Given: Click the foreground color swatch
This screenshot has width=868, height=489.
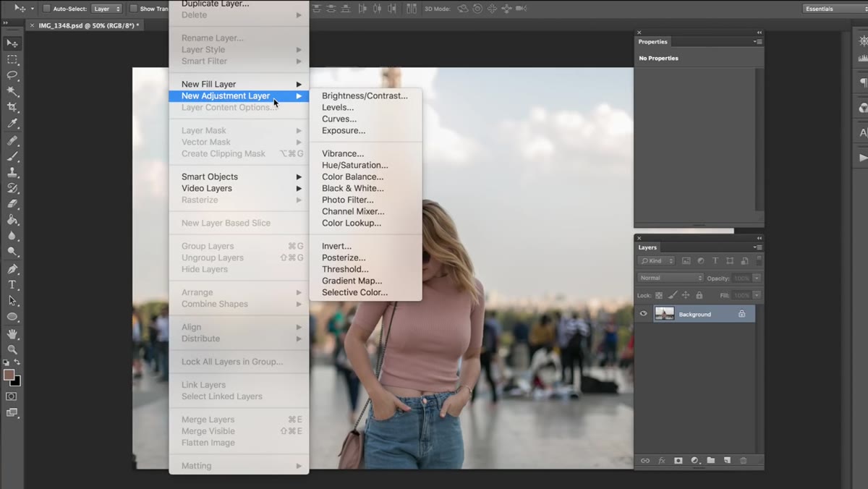Looking at the screenshot, I should point(9,375).
